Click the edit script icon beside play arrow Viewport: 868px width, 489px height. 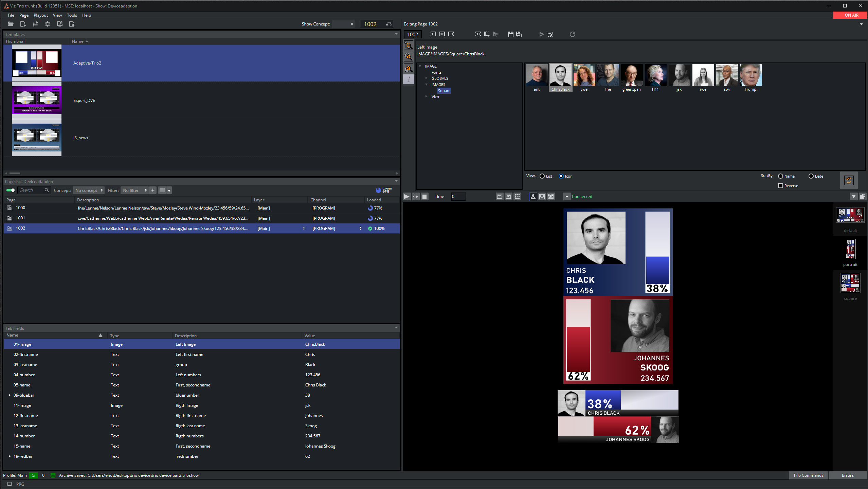[x=550, y=34]
